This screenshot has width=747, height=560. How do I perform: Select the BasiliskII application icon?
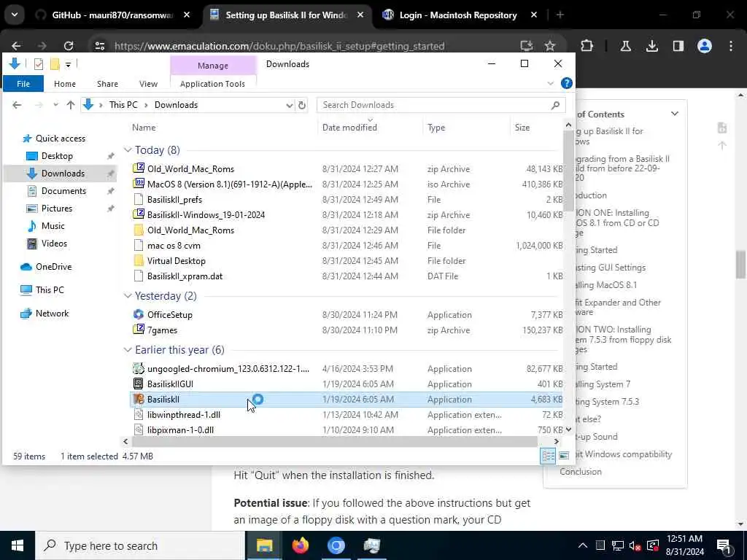(138, 399)
